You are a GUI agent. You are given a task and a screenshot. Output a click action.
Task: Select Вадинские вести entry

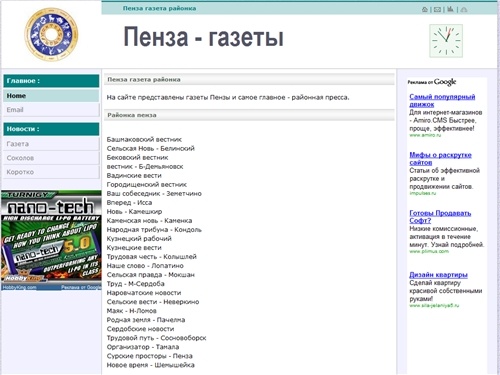134,175
